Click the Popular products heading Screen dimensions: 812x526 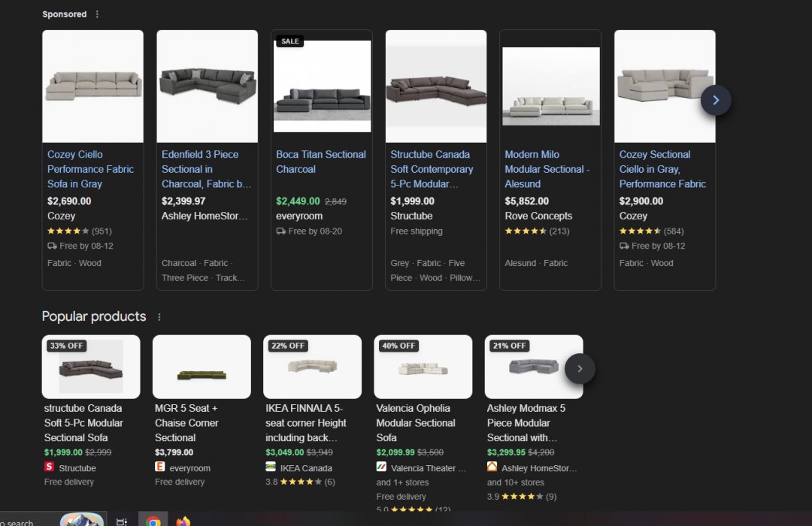[x=94, y=316]
